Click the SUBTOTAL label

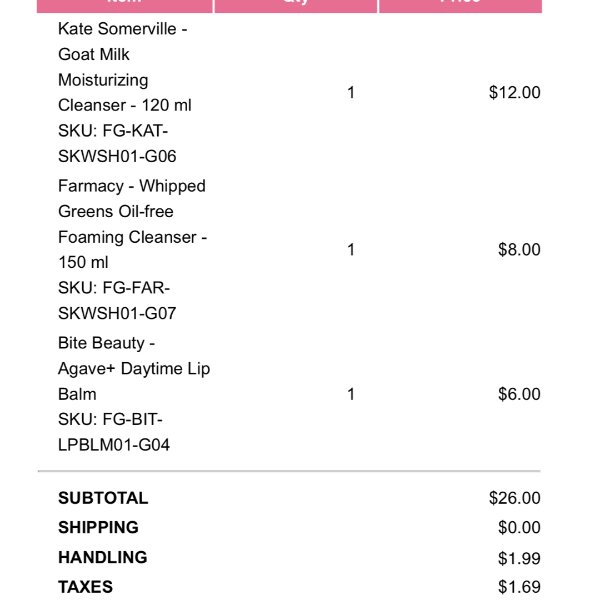(103, 498)
